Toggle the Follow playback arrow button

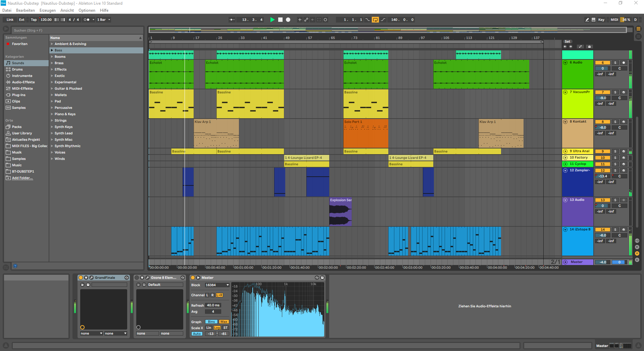pos(232,20)
